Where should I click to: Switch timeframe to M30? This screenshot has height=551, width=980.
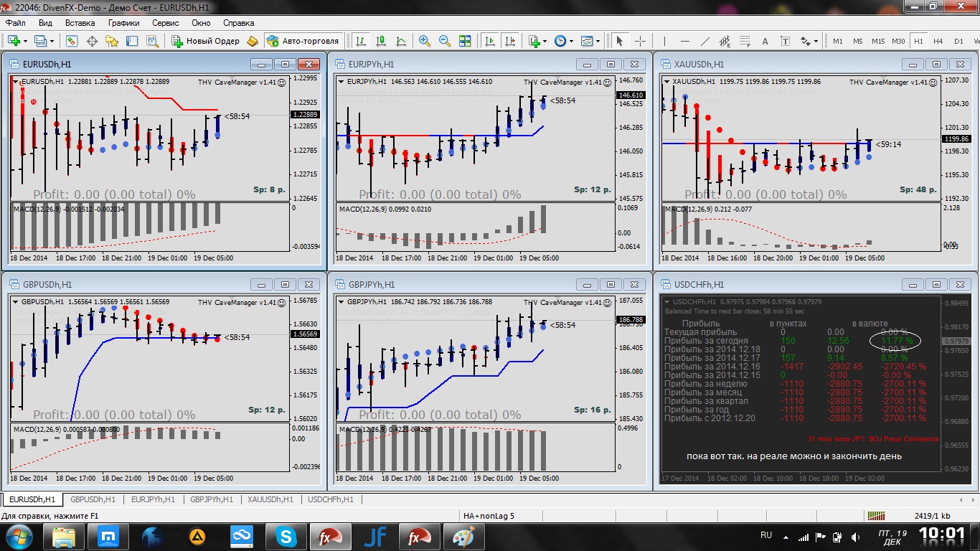[898, 41]
